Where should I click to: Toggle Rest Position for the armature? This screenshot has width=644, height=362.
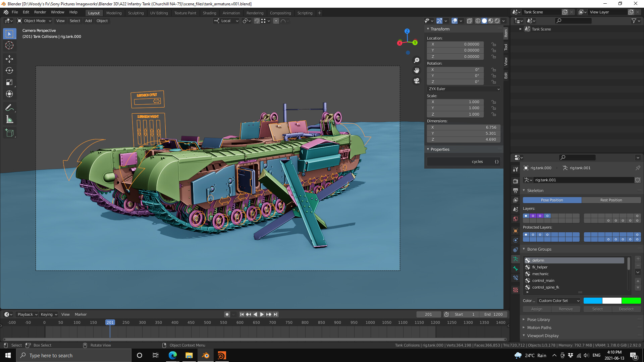pyautogui.click(x=611, y=200)
